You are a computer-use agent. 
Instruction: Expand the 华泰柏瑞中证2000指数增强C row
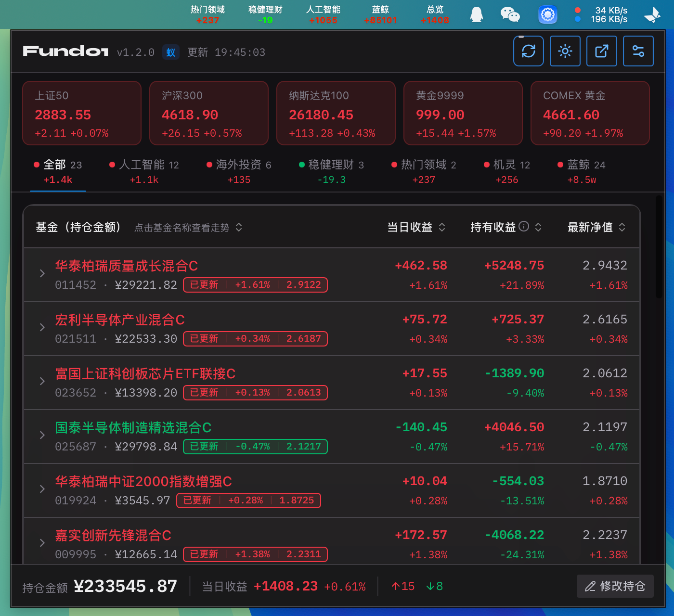point(42,489)
